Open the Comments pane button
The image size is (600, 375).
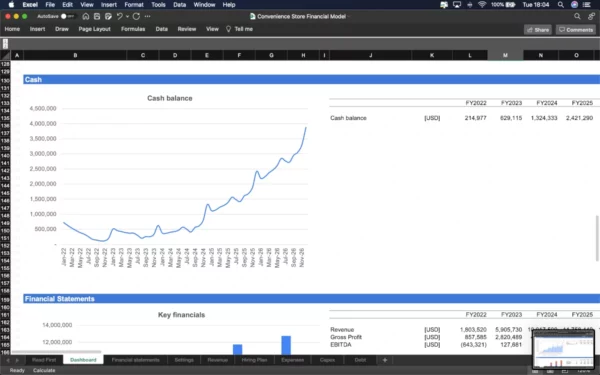coord(576,30)
